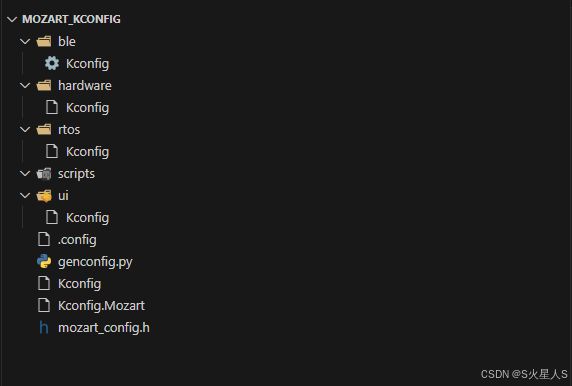Collapse the hardware folder chevron
Viewport: 572px width, 386px height.
pos(25,85)
